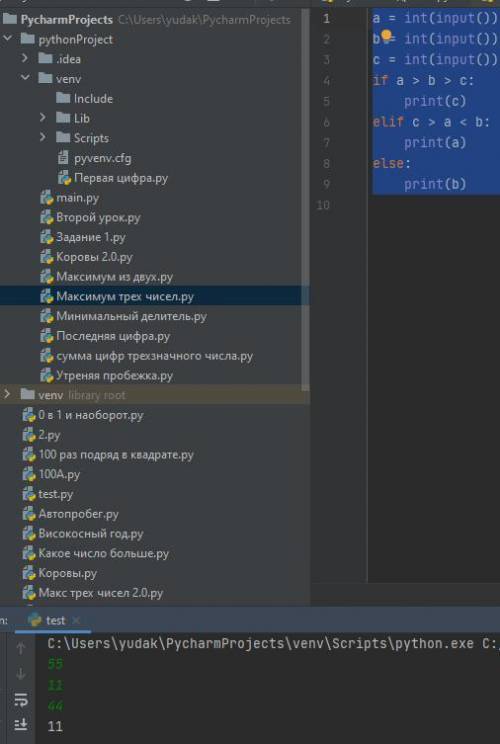The width and height of the screenshot is (500, 744).
Task: Collapse the pythonProject folder
Action: click(x=8, y=39)
